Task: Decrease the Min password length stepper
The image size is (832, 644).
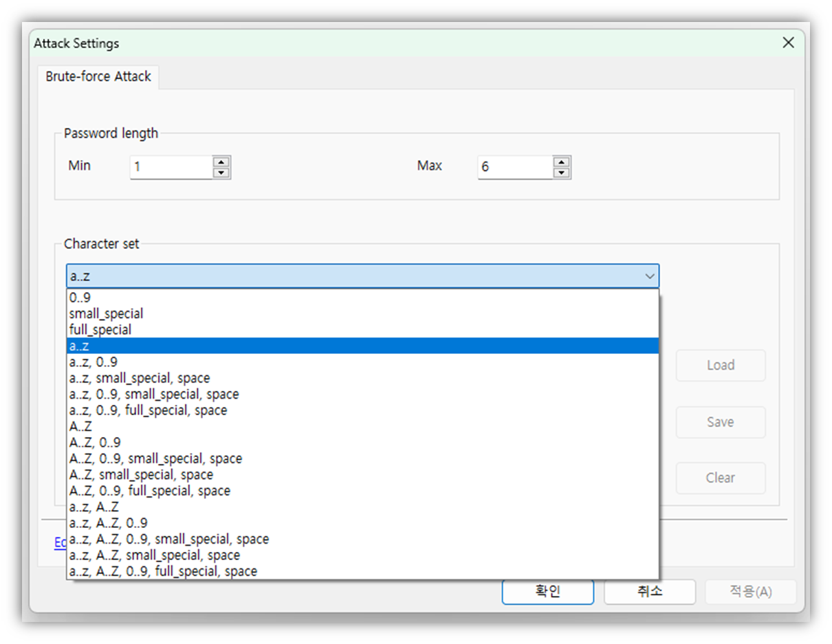Action: [221, 173]
